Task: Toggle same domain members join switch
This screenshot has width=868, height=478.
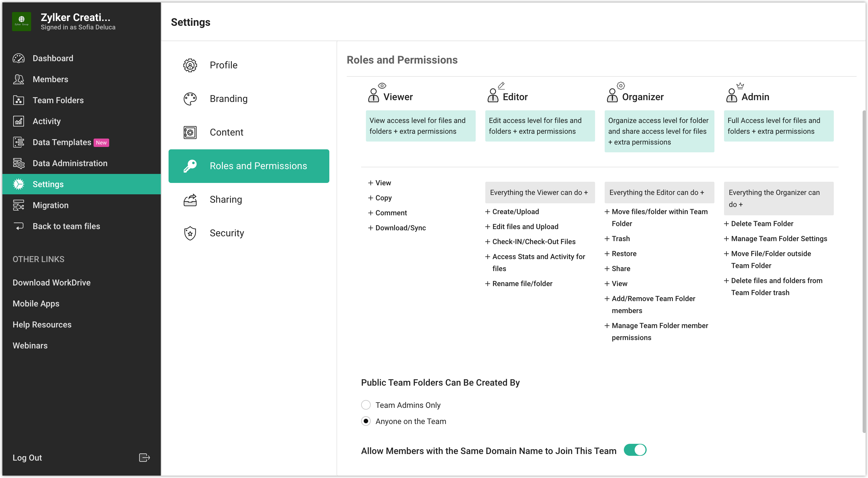Action: click(x=635, y=450)
